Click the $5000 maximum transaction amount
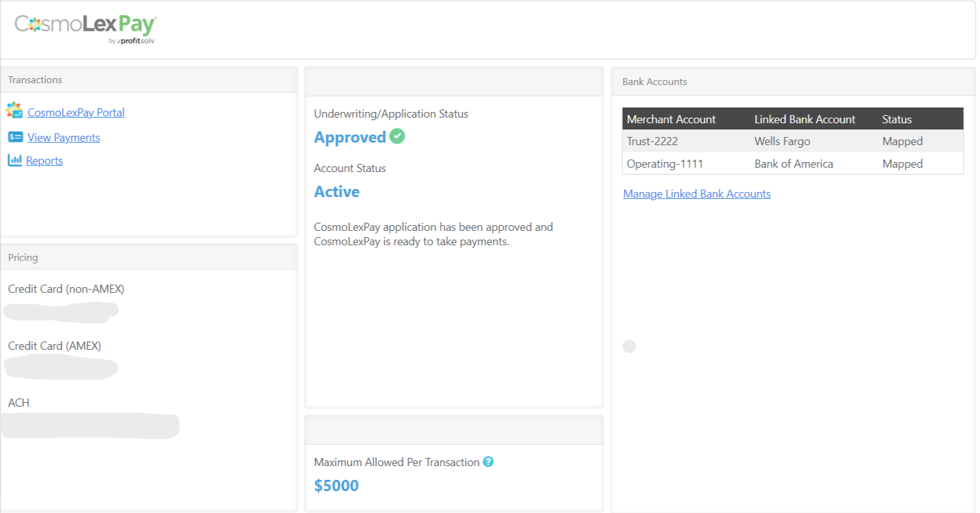Image resolution: width=980 pixels, height=513 pixels. coord(336,485)
